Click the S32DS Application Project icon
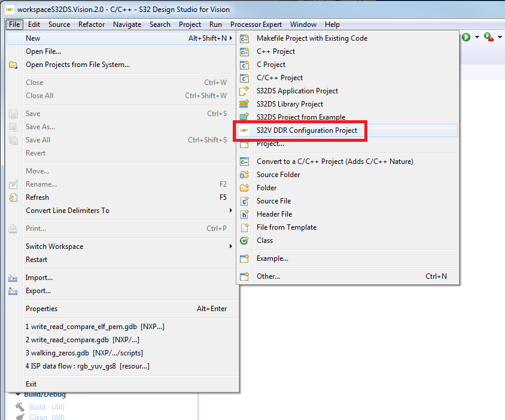This screenshot has width=505, height=420. coord(245,91)
